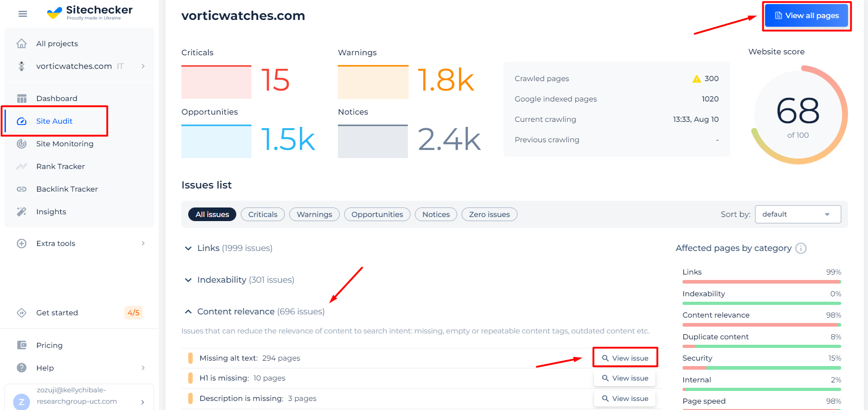Viewport: 868px width, 410px height.
Task: Click the Notices gray count box
Action: 373,141
